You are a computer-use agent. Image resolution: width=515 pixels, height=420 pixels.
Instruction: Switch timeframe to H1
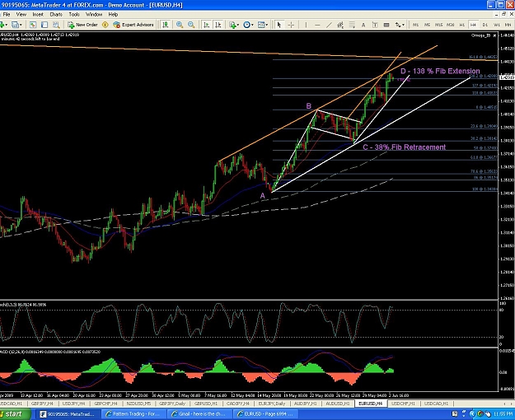click(461, 25)
